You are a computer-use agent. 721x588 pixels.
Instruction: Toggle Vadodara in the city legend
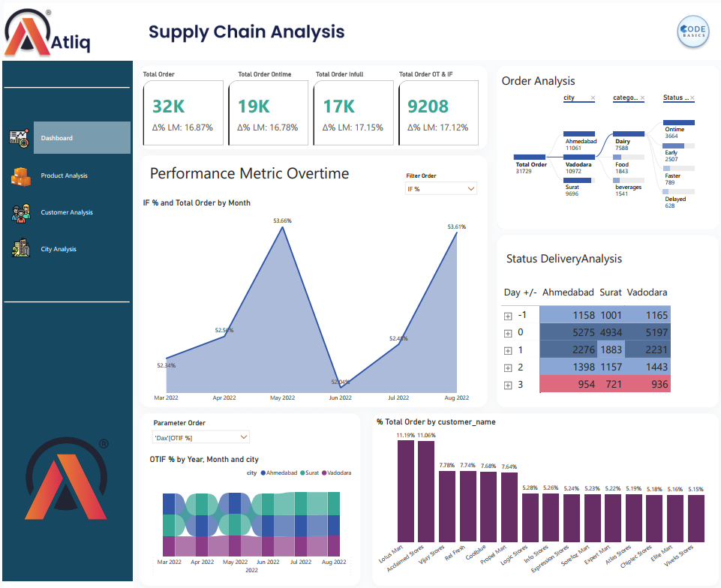(337, 473)
